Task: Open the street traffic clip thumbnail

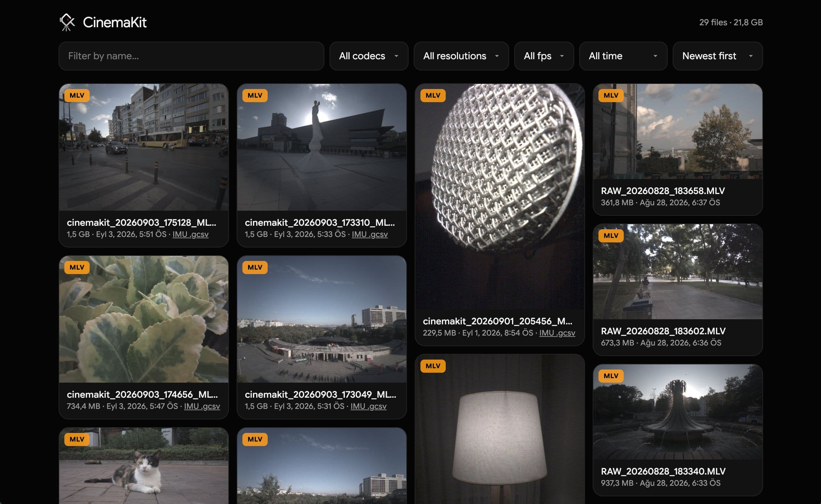Action: [x=144, y=147]
